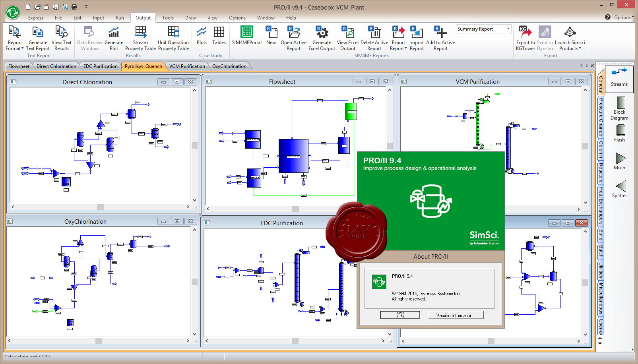Open Miscellaneous palette category
Image resolution: width=638 pixels, height=364 pixels.
pyautogui.click(x=601, y=299)
